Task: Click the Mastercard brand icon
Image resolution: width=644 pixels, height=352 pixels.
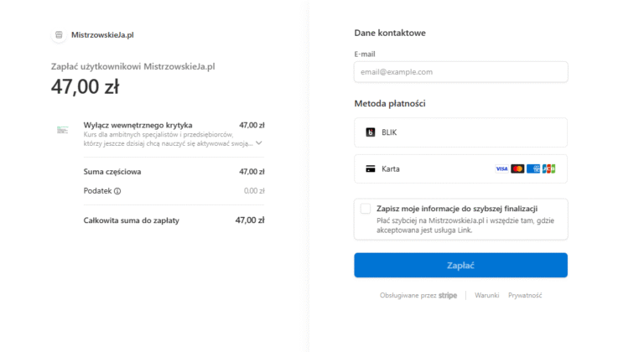Action: (517, 168)
